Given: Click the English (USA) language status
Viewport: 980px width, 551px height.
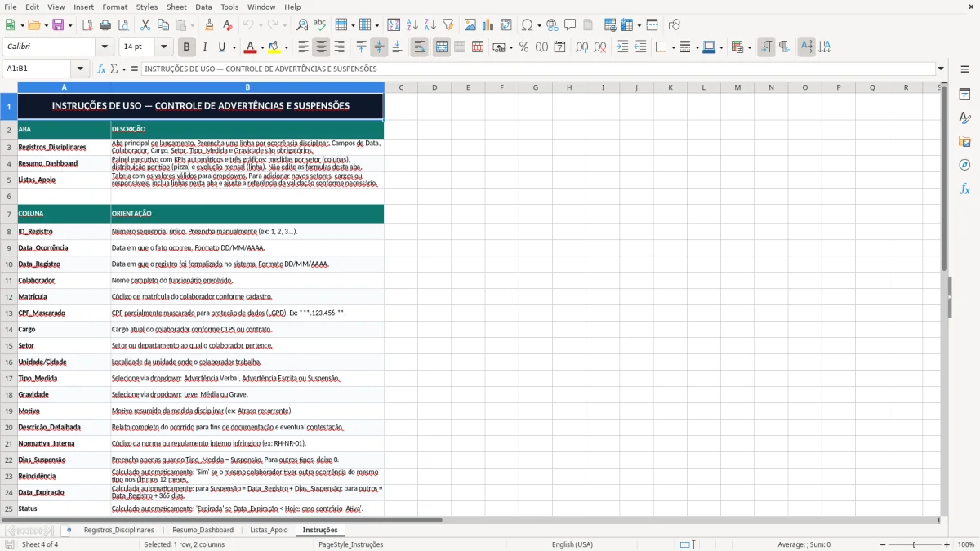Looking at the screenshot, I should [x=572, y=544].
